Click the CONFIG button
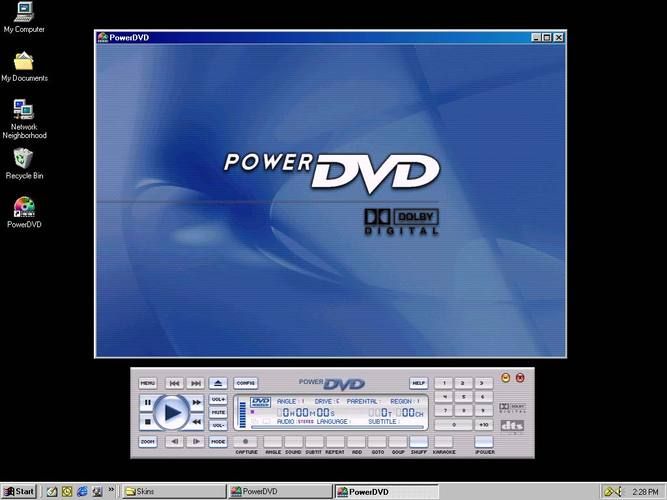 coord(246,383)
